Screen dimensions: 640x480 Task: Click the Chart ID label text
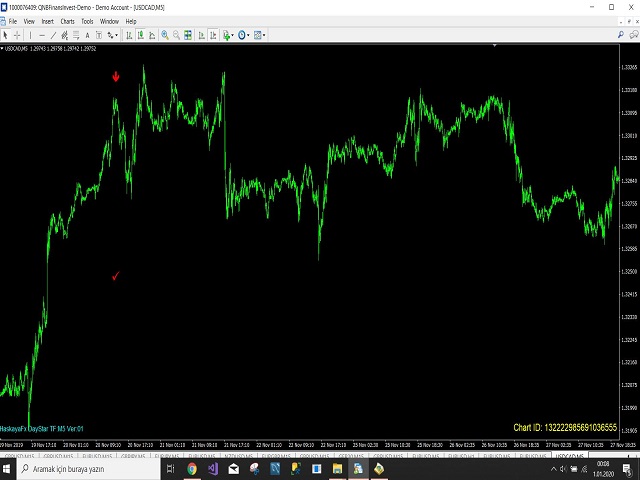coord(565,428)
